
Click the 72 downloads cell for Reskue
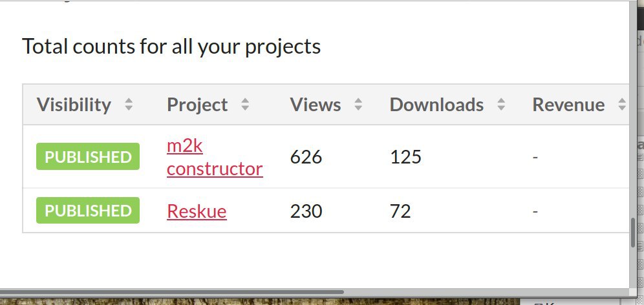[x=400, y=211]
